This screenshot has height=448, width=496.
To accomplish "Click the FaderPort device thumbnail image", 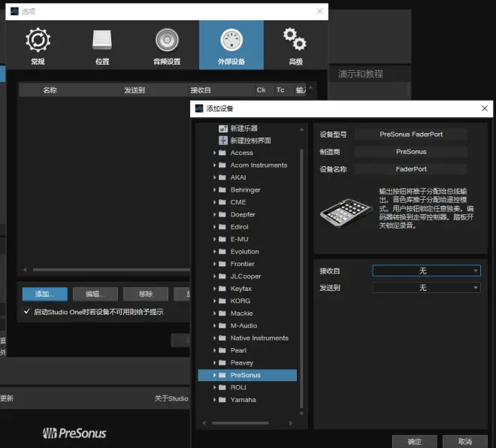I will click(x=346, y=213).
